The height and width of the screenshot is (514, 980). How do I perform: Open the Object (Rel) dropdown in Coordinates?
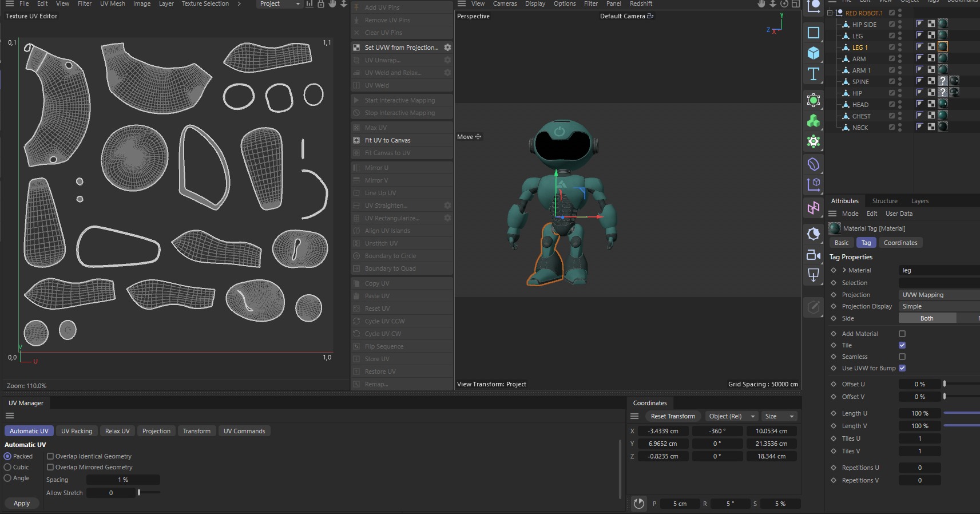click(732, 416)
